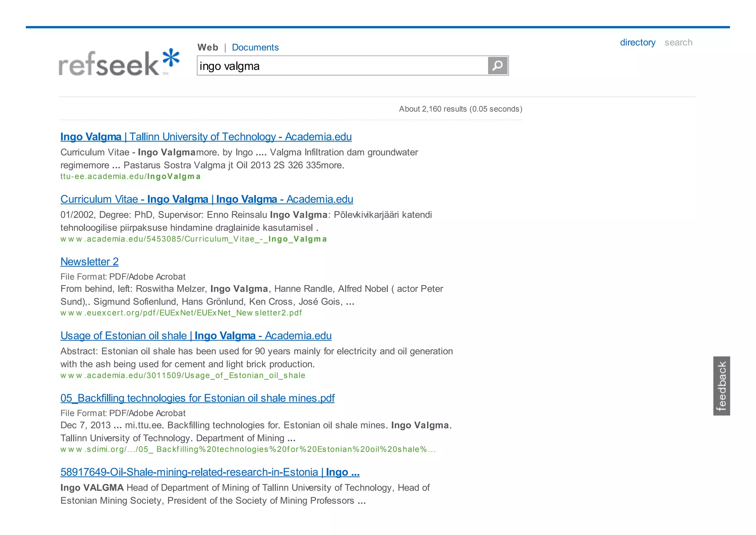Open the vertical feedback tab
This screenshot has height=535, width=756.
pos(721,386)
